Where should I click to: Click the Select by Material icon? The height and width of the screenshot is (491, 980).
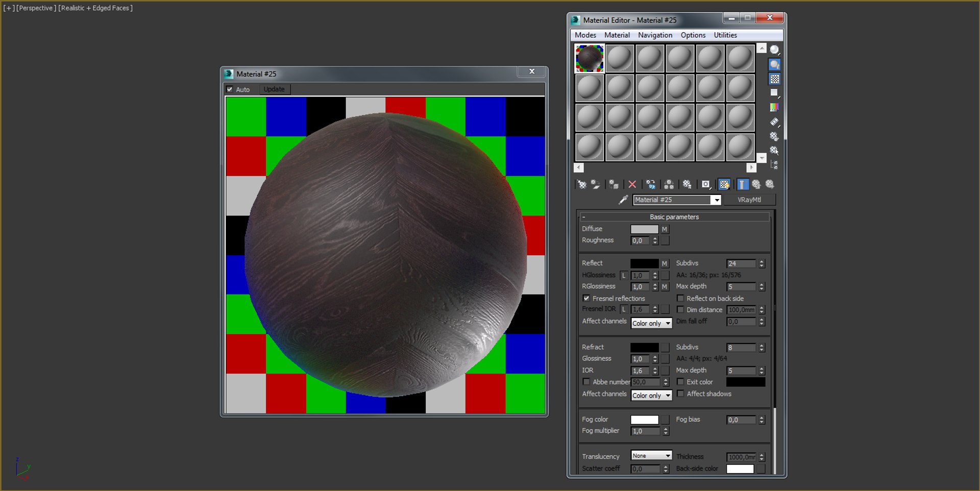pos(774,151)
